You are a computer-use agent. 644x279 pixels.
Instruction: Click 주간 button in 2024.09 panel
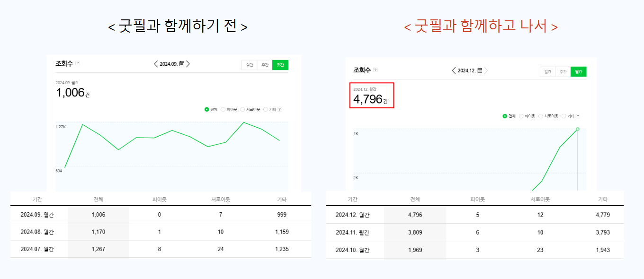tap(265, 65)
